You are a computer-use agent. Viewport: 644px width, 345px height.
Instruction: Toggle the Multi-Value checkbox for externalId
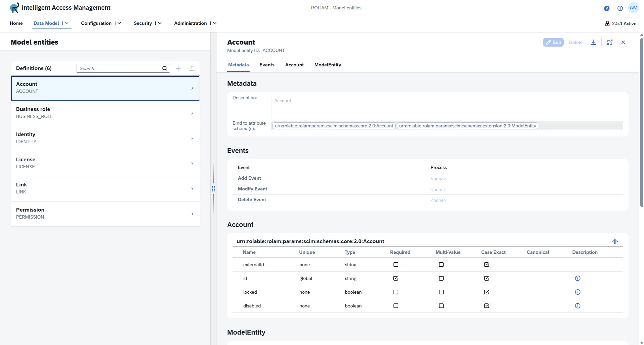coord(441,265)
